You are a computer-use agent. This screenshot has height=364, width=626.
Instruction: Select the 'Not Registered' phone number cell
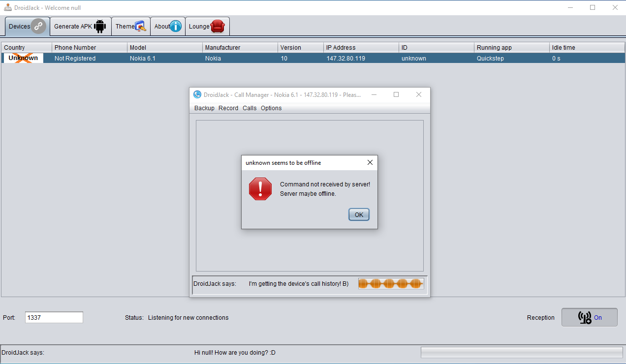90,58
